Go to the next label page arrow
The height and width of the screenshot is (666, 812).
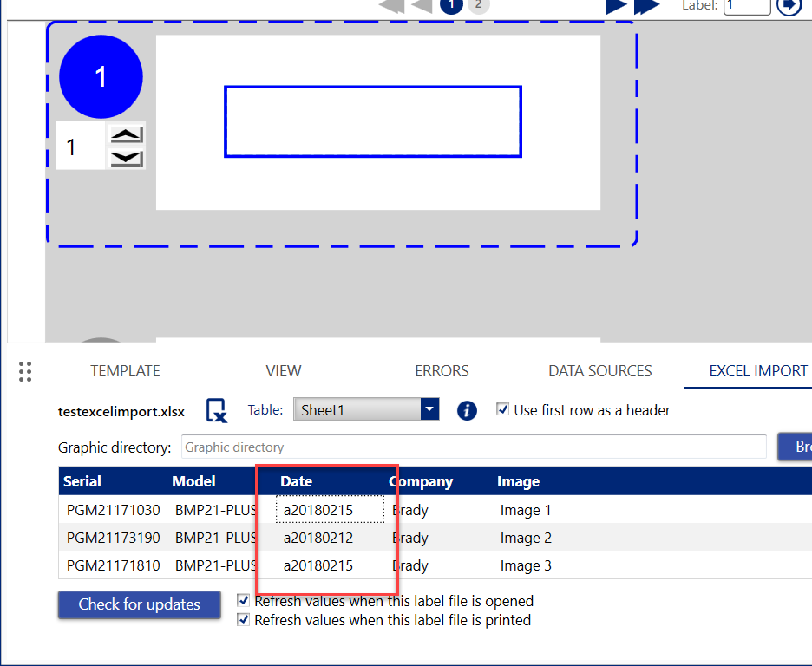[615, 5]
